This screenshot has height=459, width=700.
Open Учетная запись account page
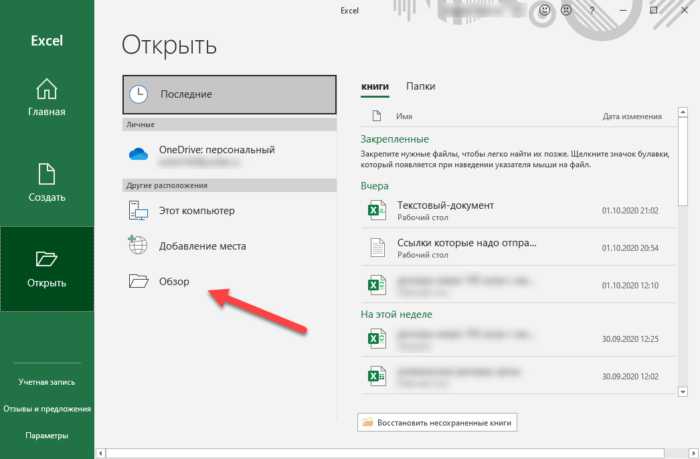[47, 382]
